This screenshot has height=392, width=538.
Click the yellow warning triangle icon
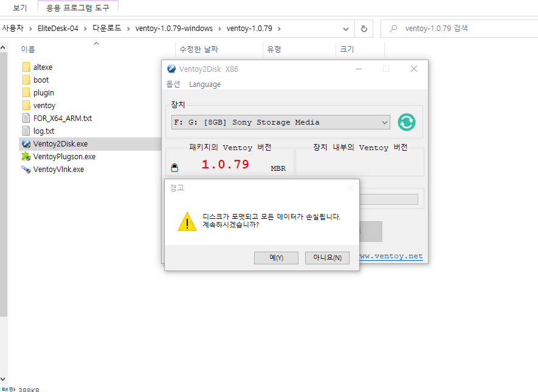click(x=187, y=221)
